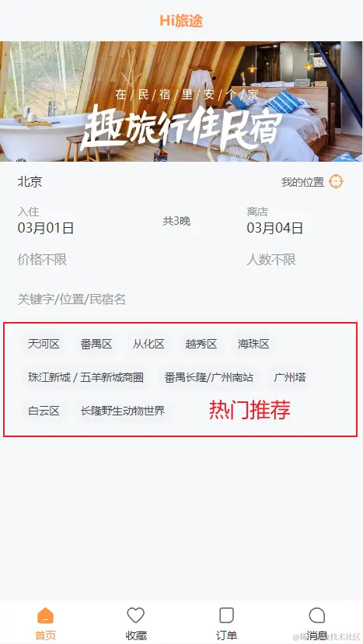Pick checkout date 03月04日

(274, 228)
